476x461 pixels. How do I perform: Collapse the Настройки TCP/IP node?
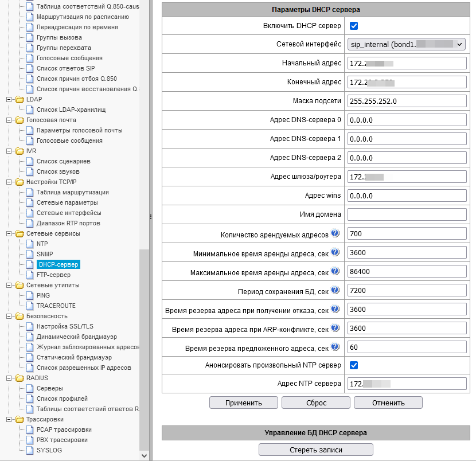(9, 182)
